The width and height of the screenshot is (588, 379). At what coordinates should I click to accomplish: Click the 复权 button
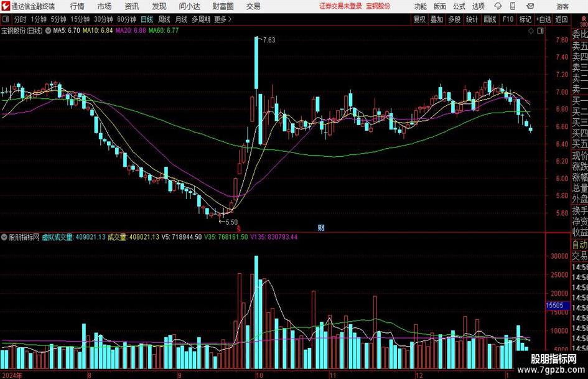tap(419, 19)
